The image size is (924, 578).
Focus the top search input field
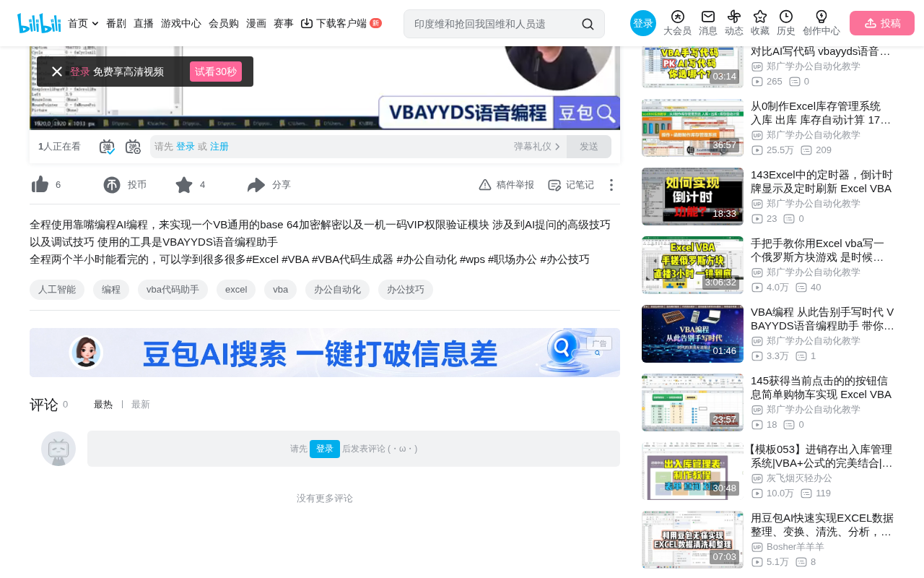click(x=494, y=24)
